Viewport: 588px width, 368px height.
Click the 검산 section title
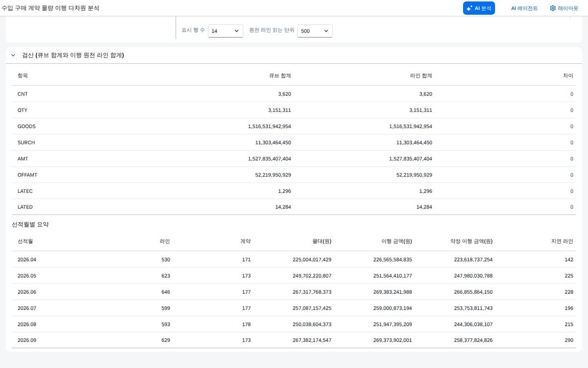coord(73,55)
